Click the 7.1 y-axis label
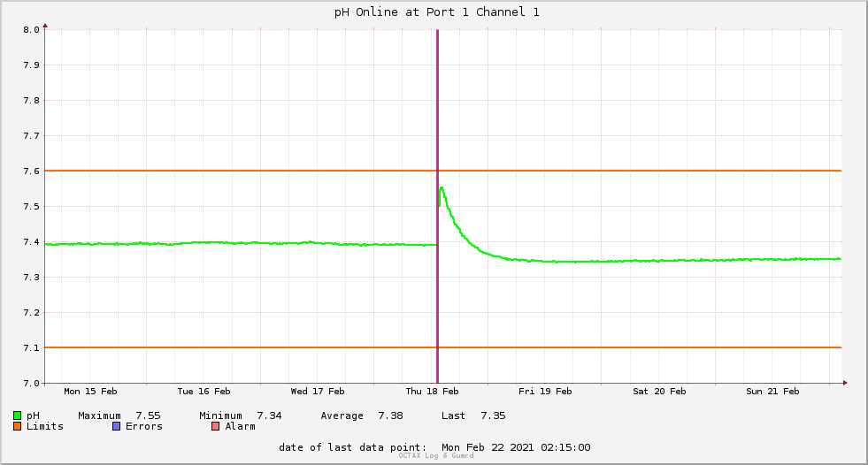The image size is (868, 465). click(32, 348)
